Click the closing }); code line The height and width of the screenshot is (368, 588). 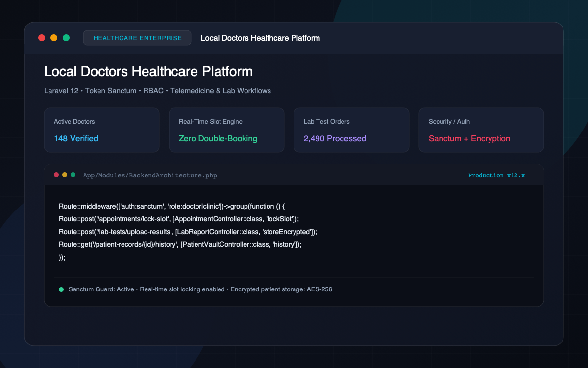point(62,257)
